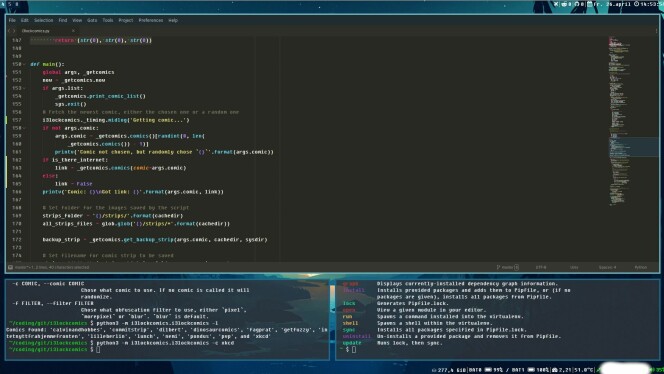Click the tools icon in top bar
The image size is (664, 374).
[x=556, y=4]
